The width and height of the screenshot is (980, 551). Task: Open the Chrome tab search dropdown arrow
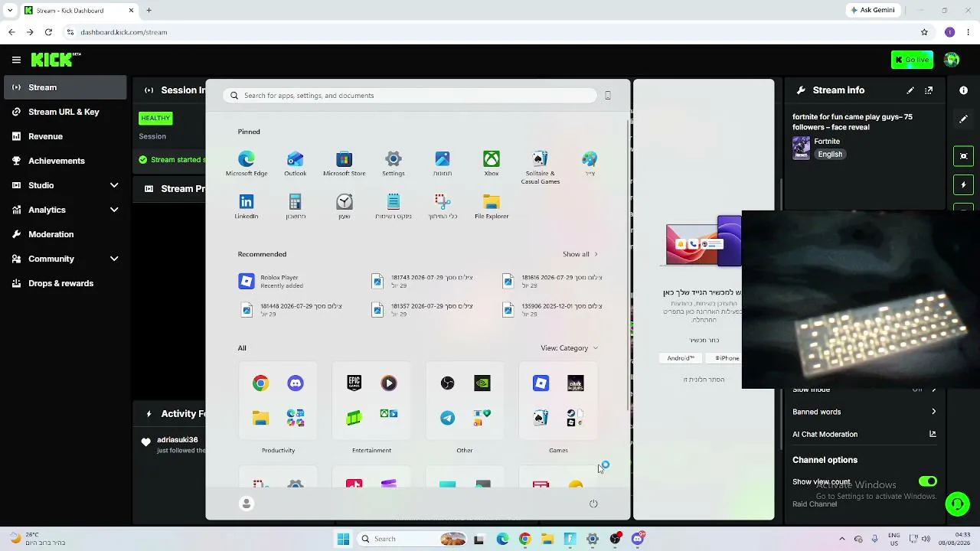coord(10,11)
